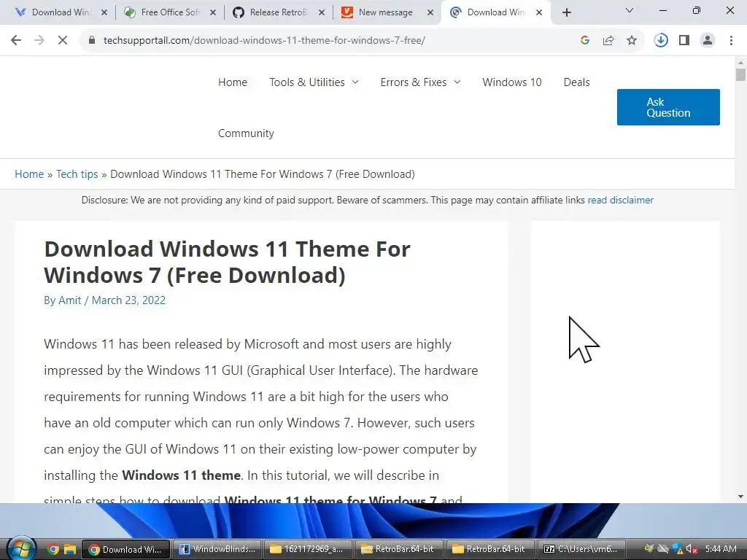747x560 pixels.
Task: Expand the Tools & Utilities menu
Action: 314,82
